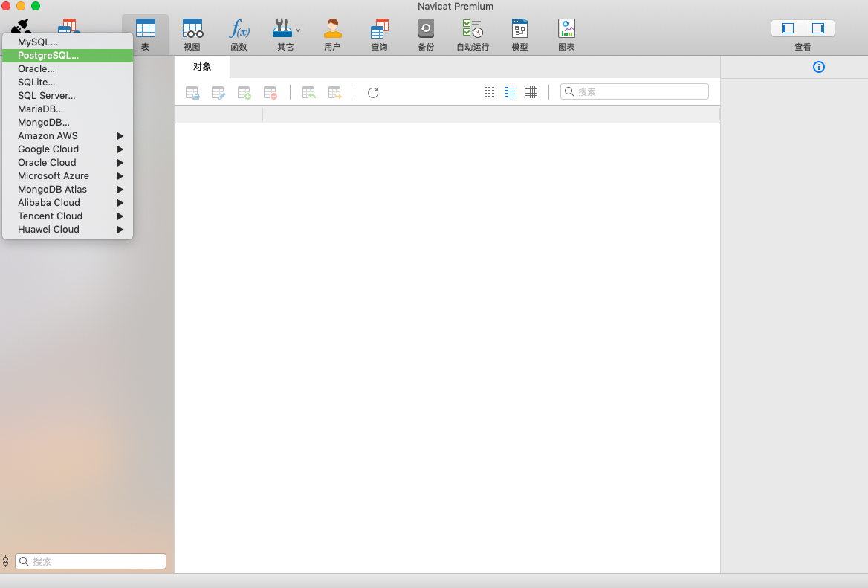Click the sidebar search field at bottom
The image size is (868, 588).
tap(91, 561)
